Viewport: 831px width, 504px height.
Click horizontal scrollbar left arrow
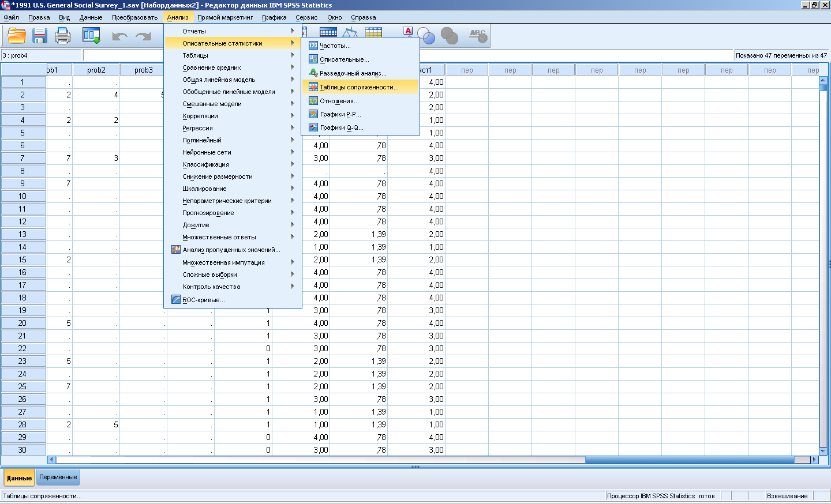point(51,460)
